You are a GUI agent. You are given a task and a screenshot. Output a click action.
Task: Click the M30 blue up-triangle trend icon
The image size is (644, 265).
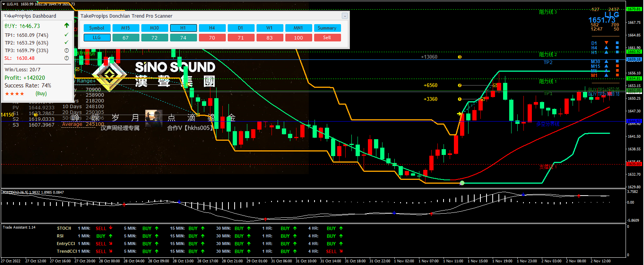pos(606,61)
